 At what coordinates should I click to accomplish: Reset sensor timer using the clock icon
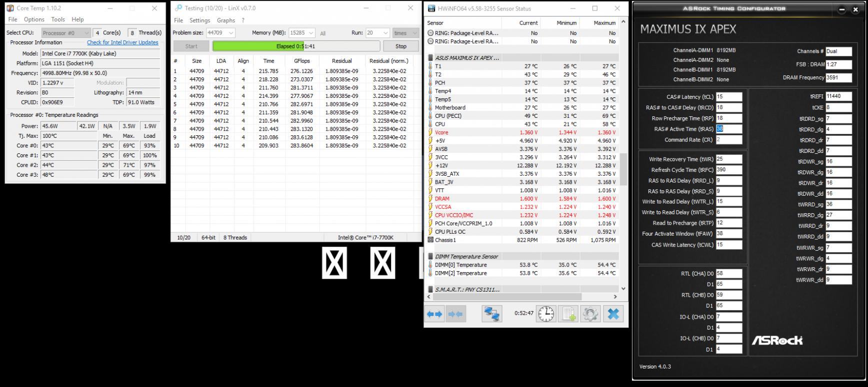coord(546,314)
